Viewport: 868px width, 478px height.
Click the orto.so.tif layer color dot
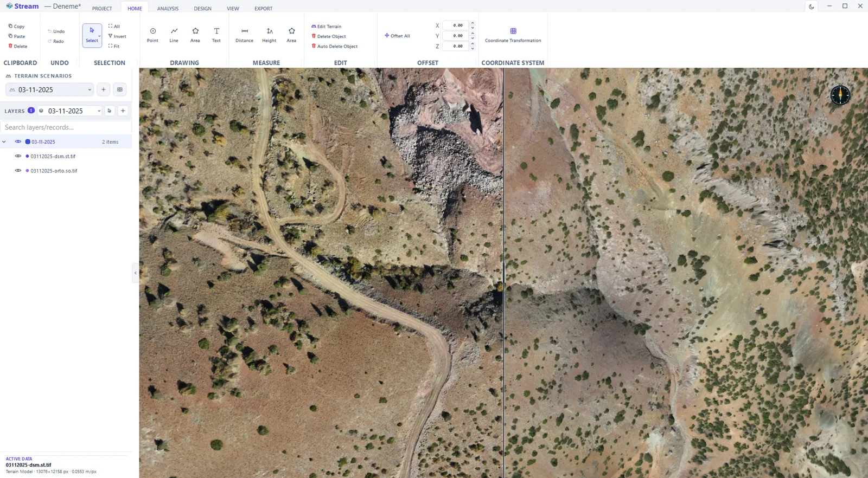coord(27,171)
